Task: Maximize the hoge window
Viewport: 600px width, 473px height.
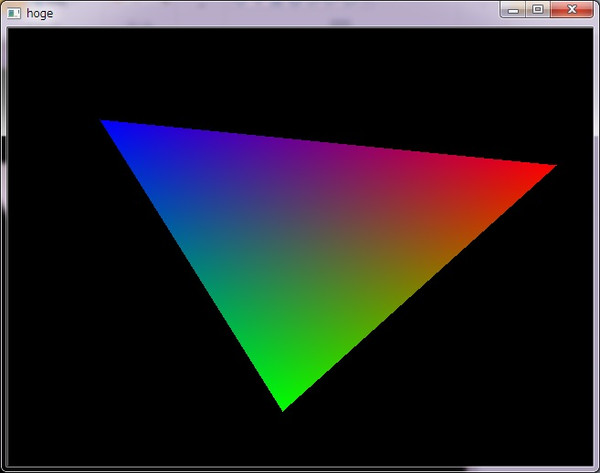Action: pos(538,10)
